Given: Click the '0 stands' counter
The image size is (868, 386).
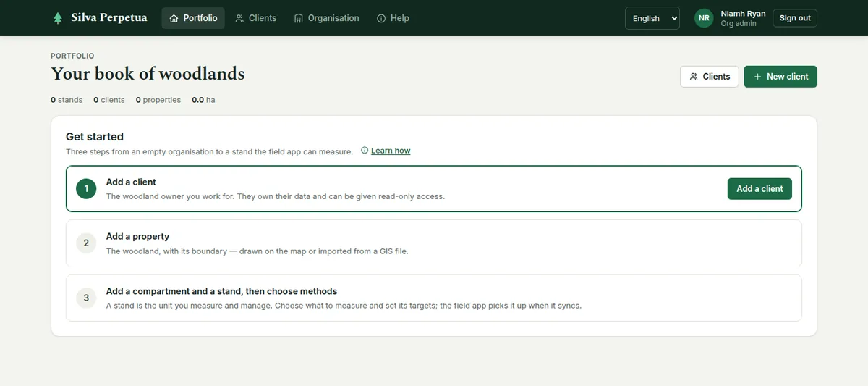Looking at the screenshot, I should point(67,100).
